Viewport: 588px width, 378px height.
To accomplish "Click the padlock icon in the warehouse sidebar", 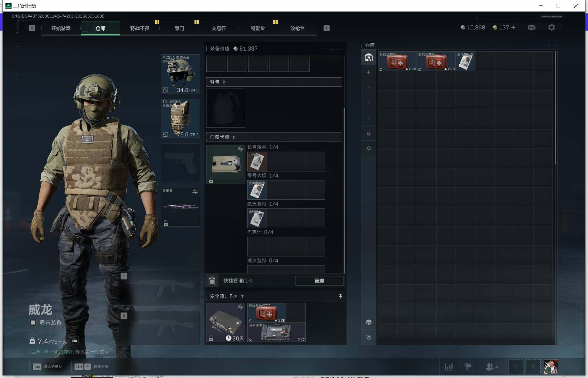I will 369,133.
